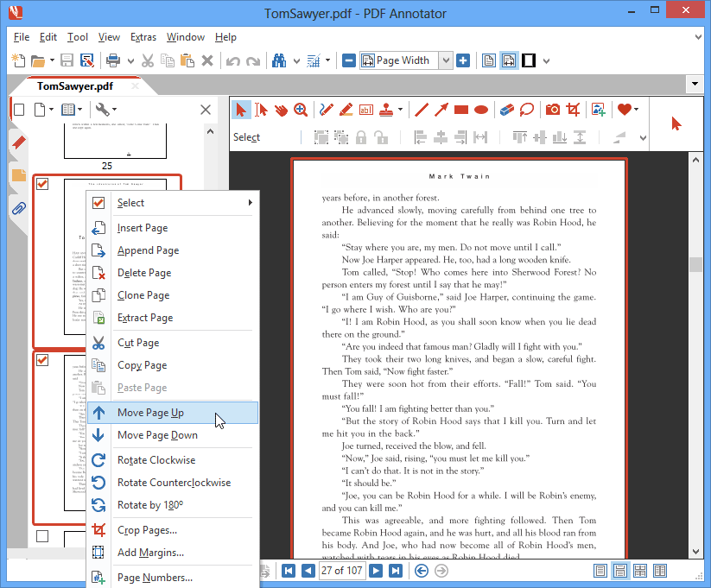Choose Move Page Up from context menu
This screenshot has width=711, height=588.
(173, 413)
